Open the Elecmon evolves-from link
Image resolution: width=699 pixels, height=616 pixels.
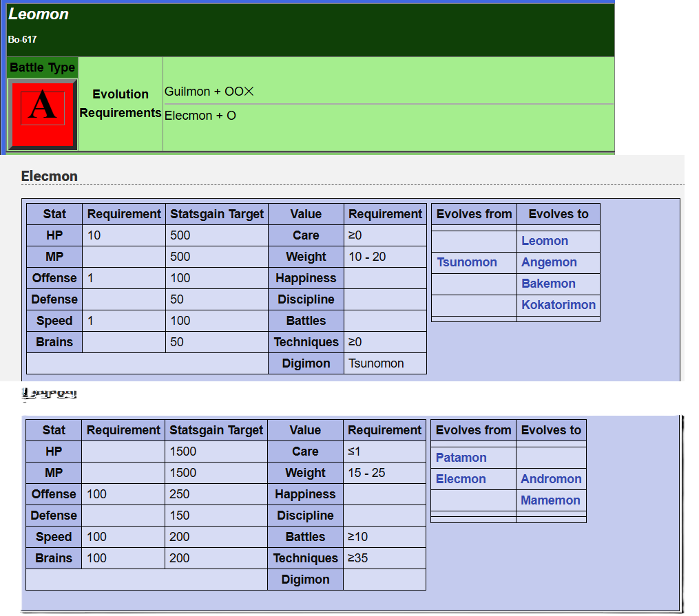[x=461, y=479]
